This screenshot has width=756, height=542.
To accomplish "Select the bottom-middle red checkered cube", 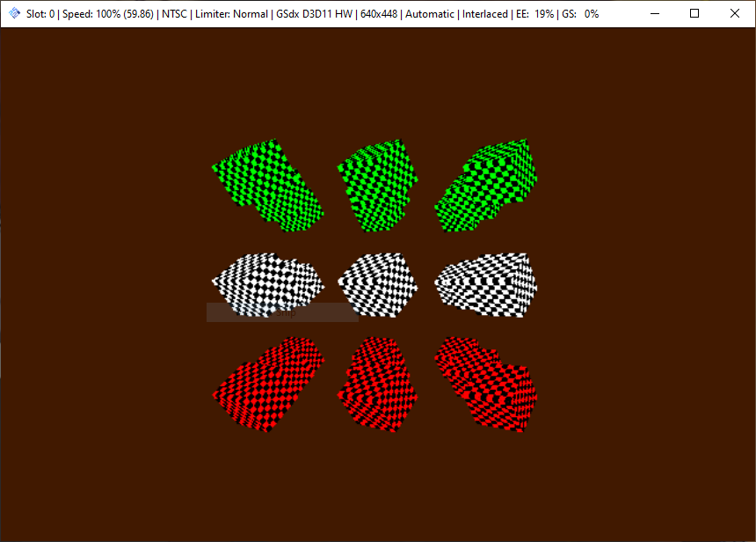I will (376, 384).
